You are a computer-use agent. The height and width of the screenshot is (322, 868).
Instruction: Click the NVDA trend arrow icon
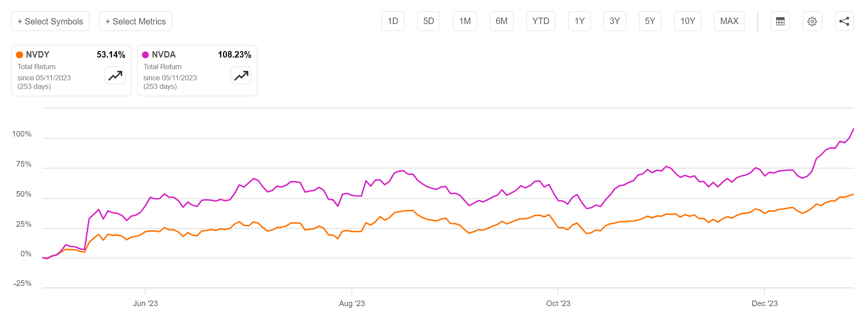click(x=241, y=75)
